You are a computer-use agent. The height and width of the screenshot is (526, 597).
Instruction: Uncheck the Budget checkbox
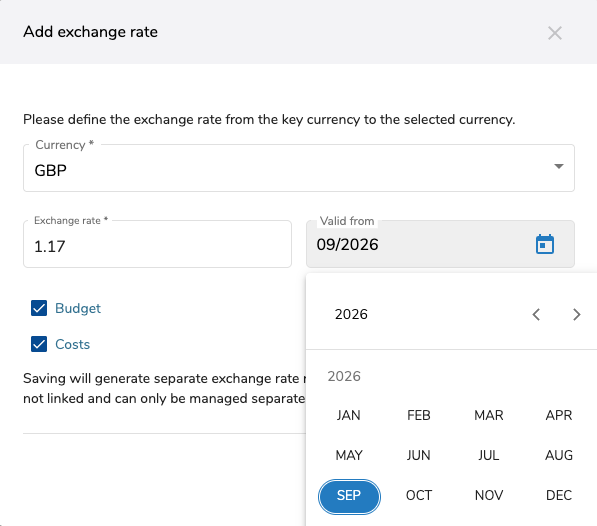pos(39,308)
